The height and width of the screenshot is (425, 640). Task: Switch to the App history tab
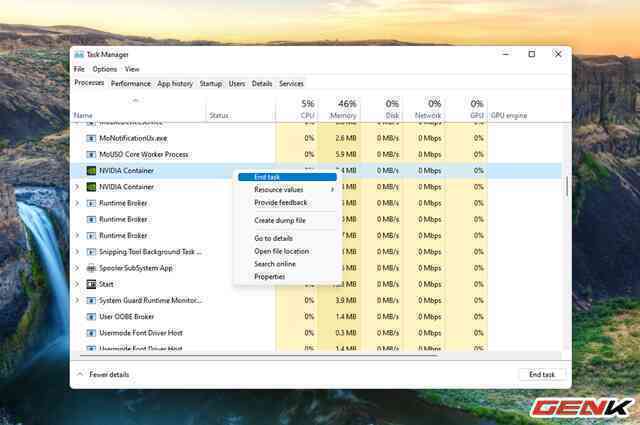[175, 84]
